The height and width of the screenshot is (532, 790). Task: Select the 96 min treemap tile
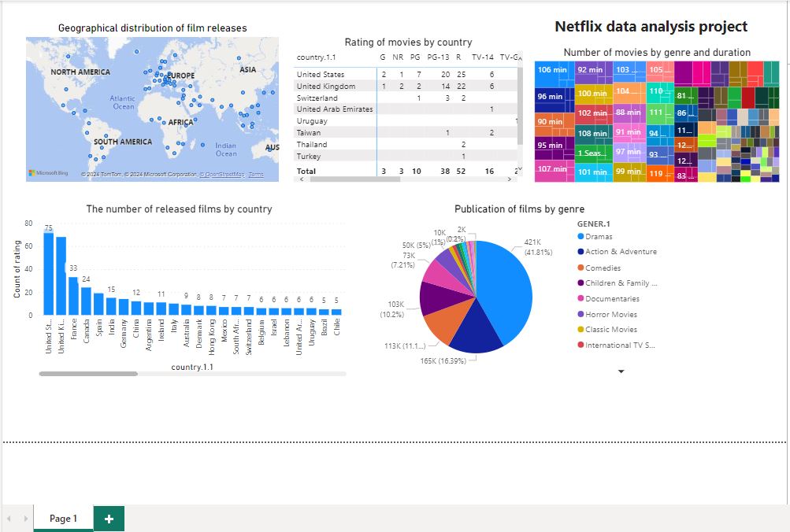point(554,100)
